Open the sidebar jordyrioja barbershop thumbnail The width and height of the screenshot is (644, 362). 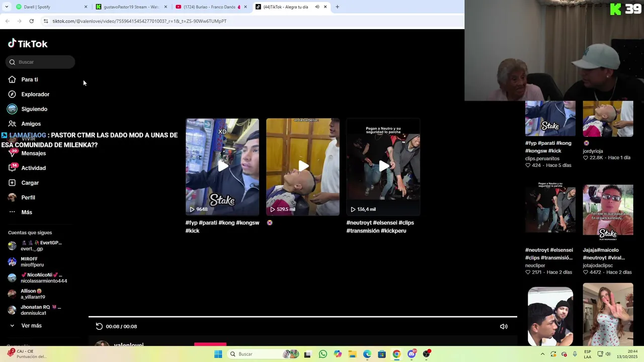click(608, 119)
